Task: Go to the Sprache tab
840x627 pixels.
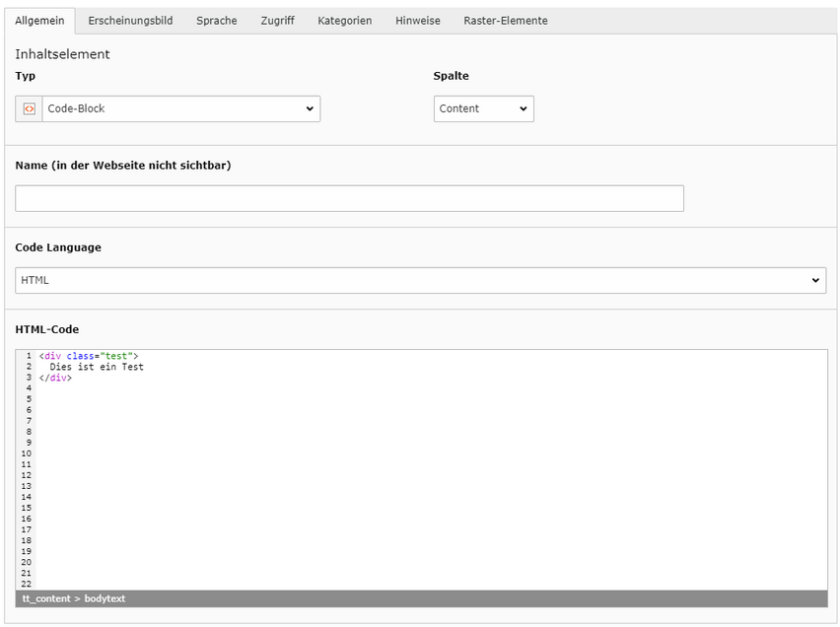Action: point(216,21)
